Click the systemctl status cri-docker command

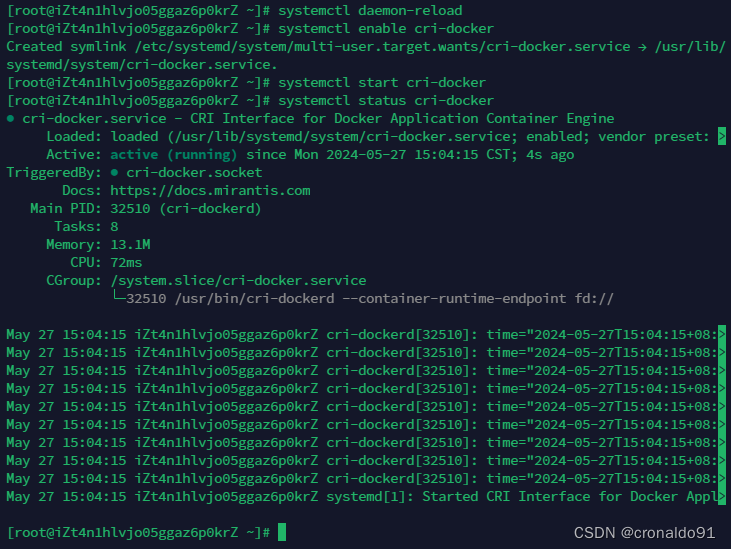coord(386,101)
